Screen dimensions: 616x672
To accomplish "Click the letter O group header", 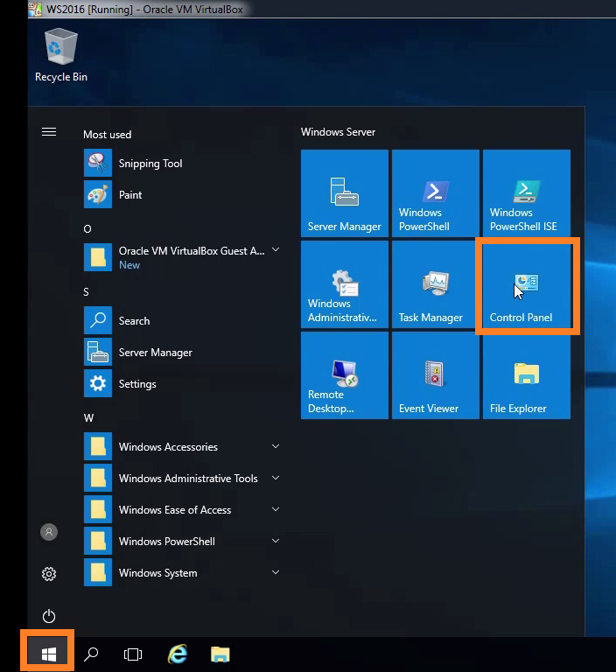I will [87, 229].
